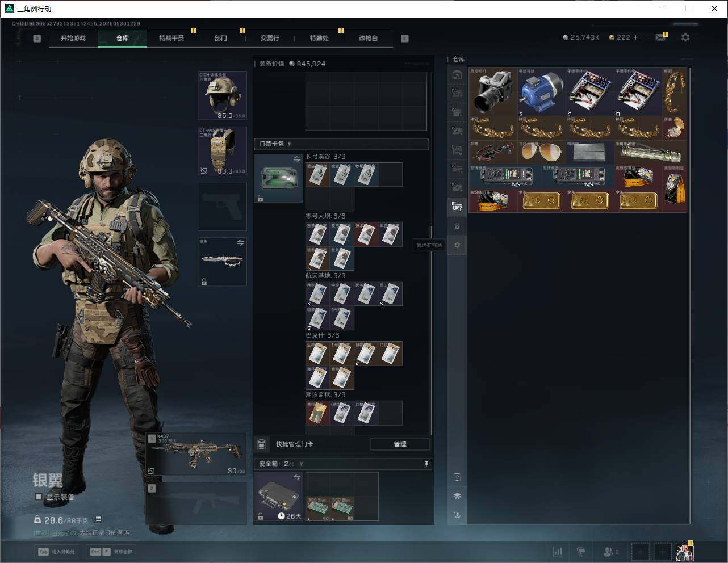The height and width of the screenshot is (563, 728).
Task: Click the 仓库 stash vertical scrollbar
Action: click(x=691, y=295)
